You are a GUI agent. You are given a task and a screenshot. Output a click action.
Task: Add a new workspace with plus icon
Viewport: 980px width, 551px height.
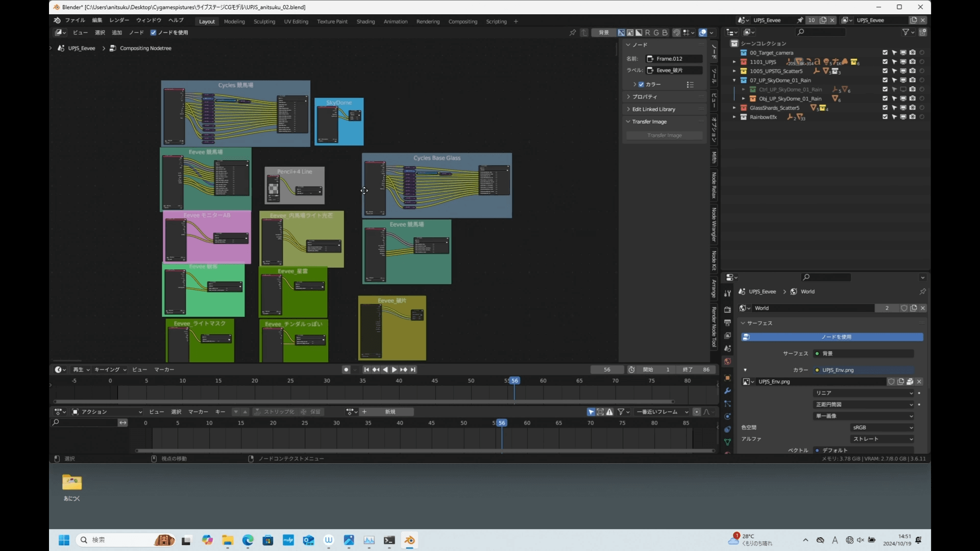[x=516, y=21]
